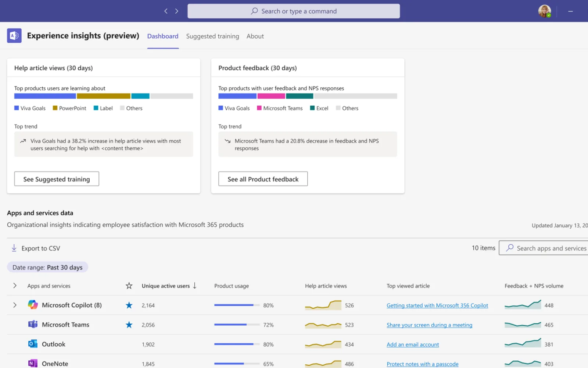Click the Outlook app icon

33,344
